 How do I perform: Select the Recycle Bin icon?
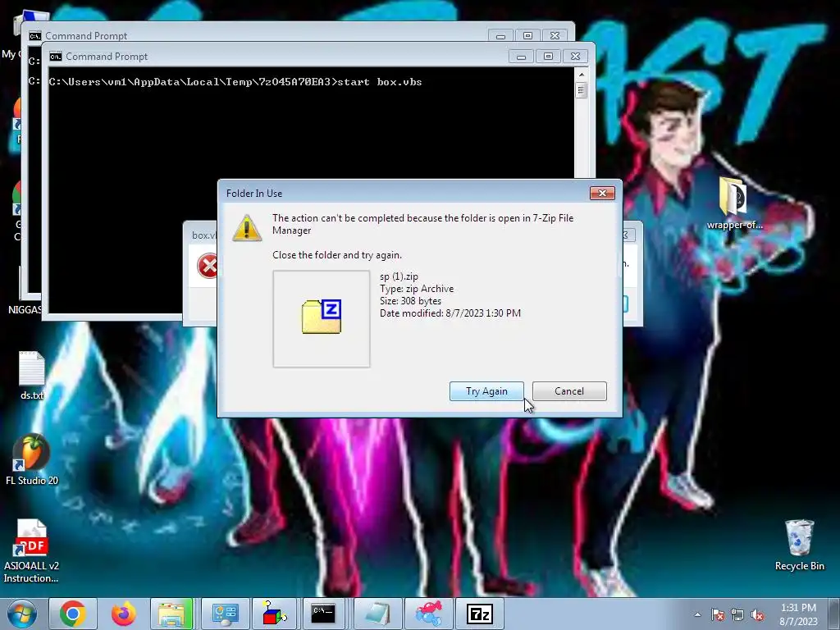(799, 545)
